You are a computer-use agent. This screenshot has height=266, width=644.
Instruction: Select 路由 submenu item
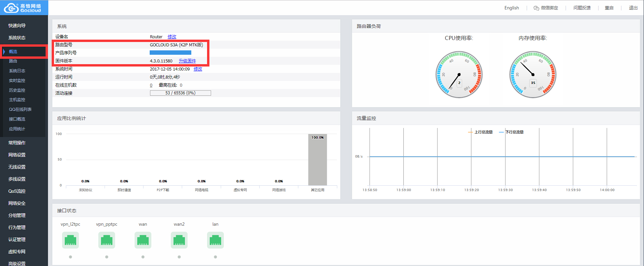[x=13, y=61]
